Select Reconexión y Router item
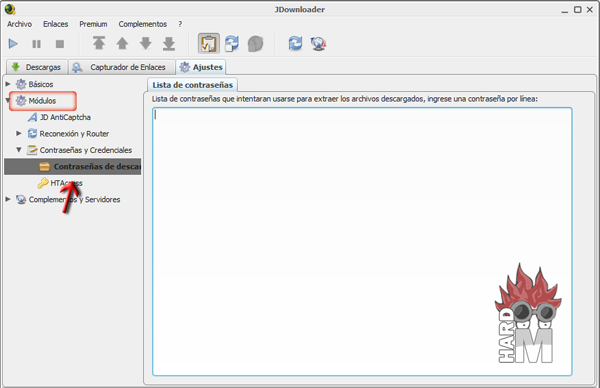The width and height of the screenshot is (600, 388). click(74, 134)
